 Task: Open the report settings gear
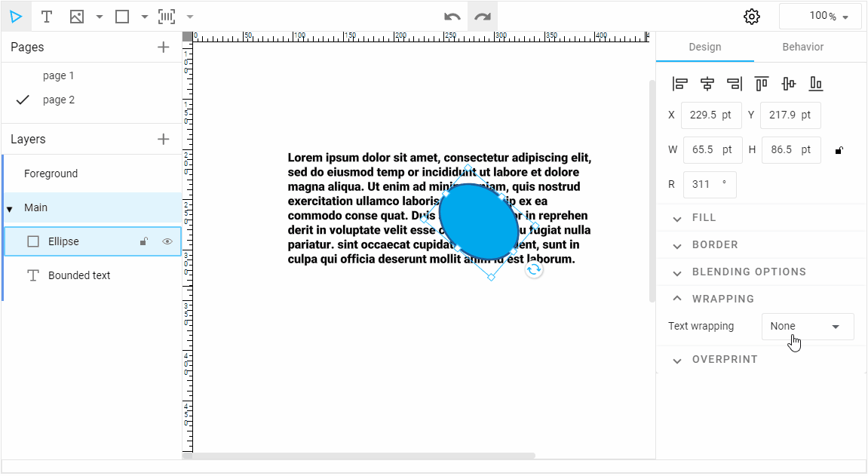(751, 16)
